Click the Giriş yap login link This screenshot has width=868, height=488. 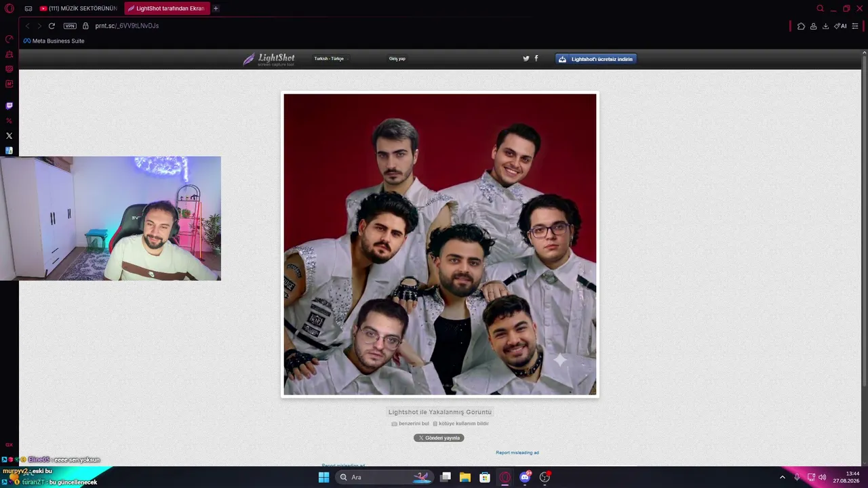397,59
